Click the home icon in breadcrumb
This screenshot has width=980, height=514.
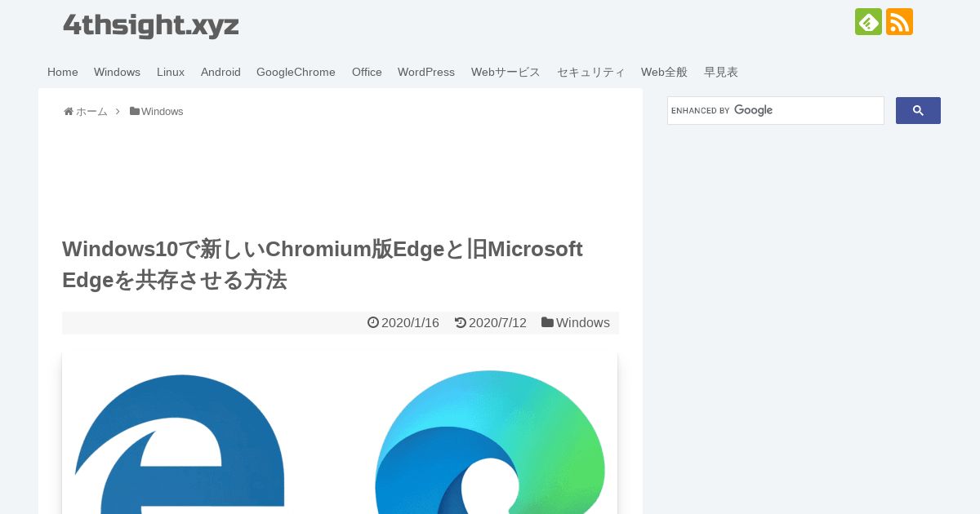pos(69,112)
